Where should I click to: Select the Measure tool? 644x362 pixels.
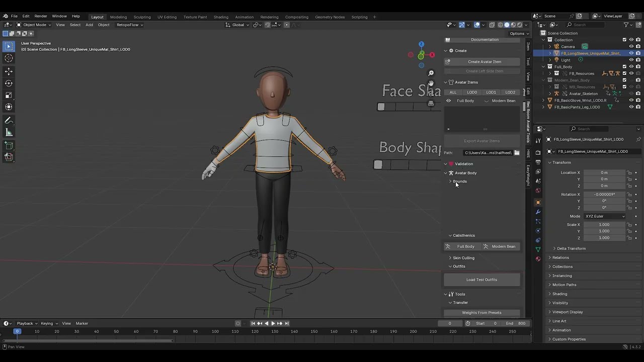click(9, 133)
